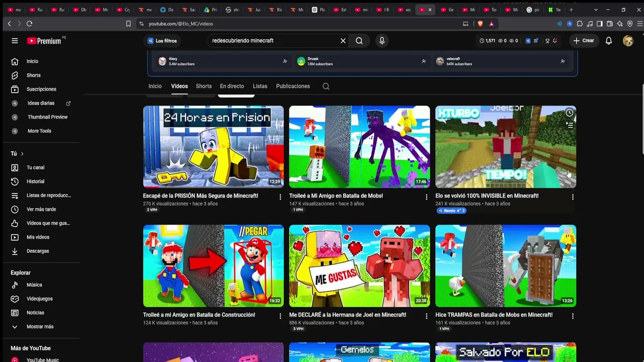This screenshot has width=644, height=362.
Task: Follow the Drussk channel with its add icon
Action: pos(424,61)
